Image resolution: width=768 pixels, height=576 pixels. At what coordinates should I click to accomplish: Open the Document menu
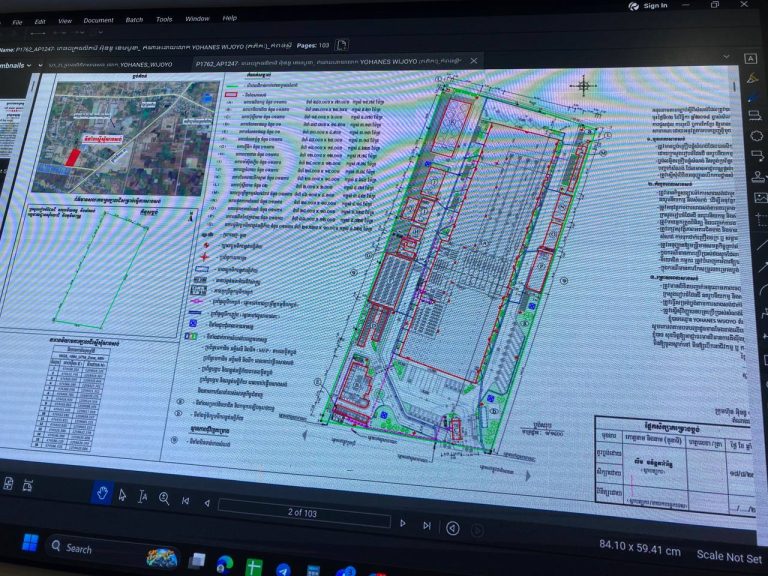(x=98, y=20)
